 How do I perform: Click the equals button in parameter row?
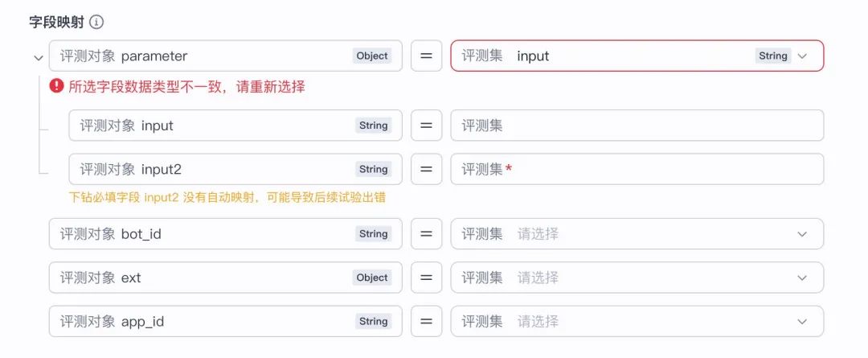point(426,56)
